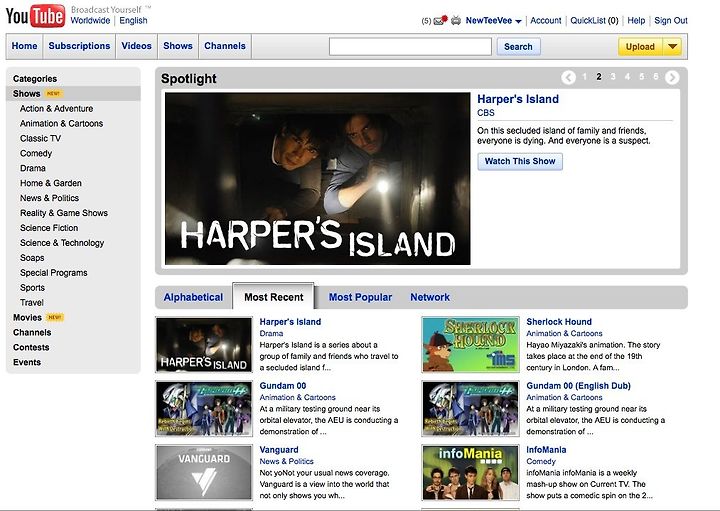The height and width of the screenshot is (511, 720).
Task: Open Harper's Island Spotlight title link
Action: (518, 99)
